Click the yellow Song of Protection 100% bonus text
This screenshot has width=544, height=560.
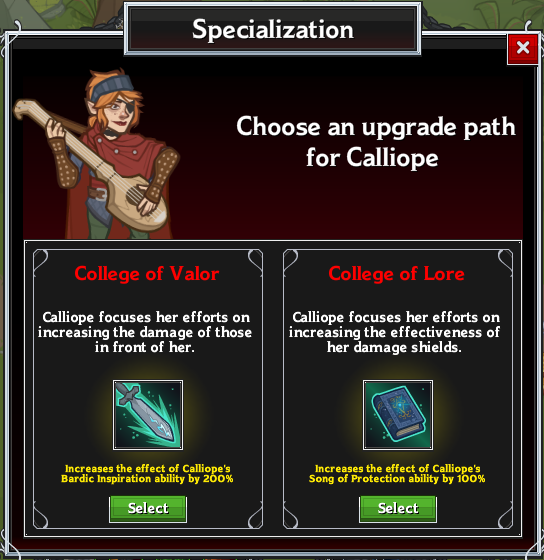397,474
